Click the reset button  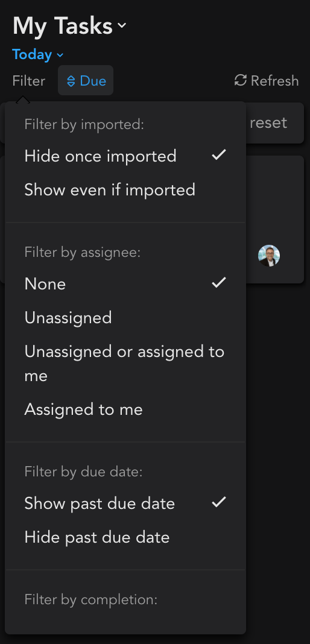tap(268, 123)
